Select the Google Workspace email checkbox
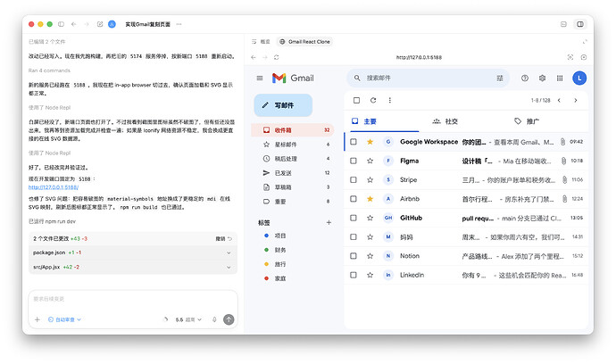Viewport: 616px width, 364px height. [x=354, y=142]
